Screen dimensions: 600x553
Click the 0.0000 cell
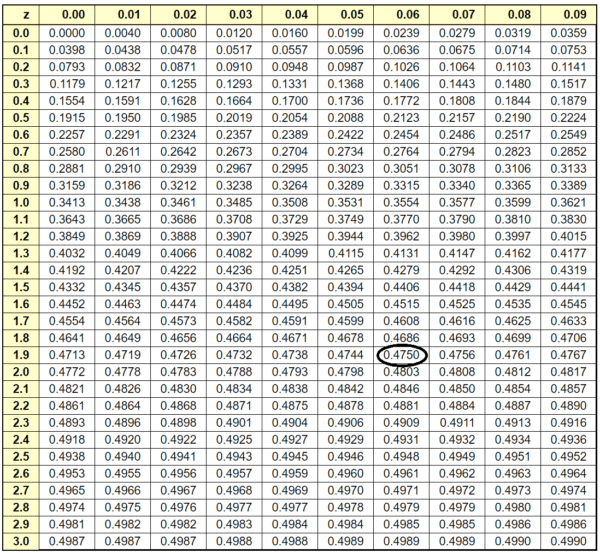(67, 33)
